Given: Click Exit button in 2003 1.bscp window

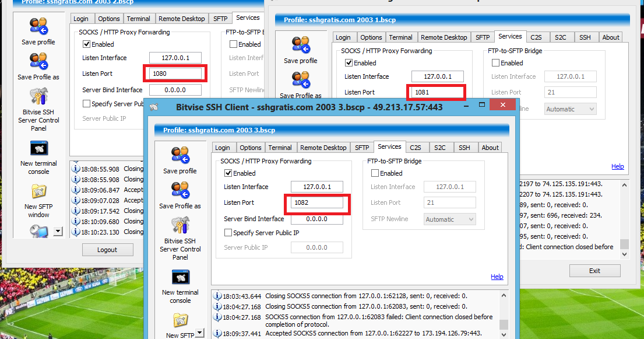Looking at the screenshot, I should pos(594,271).
